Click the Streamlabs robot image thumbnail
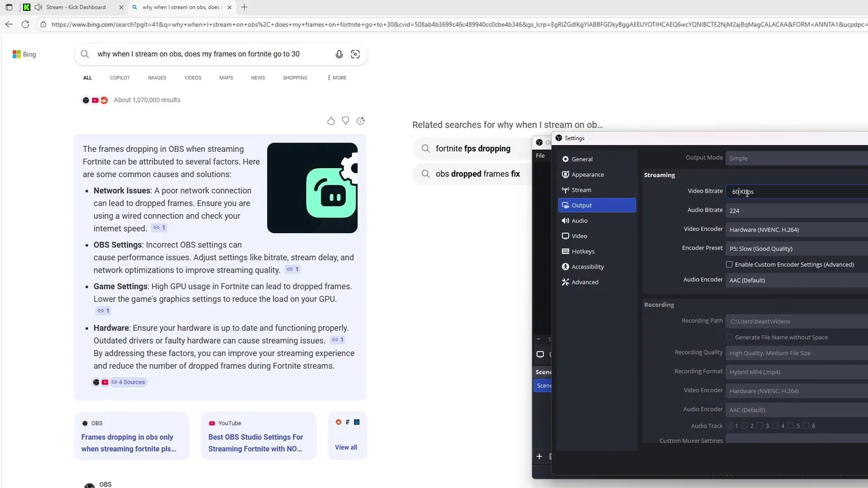The height and width of the screenshot is (488, 868). (312, 188)
